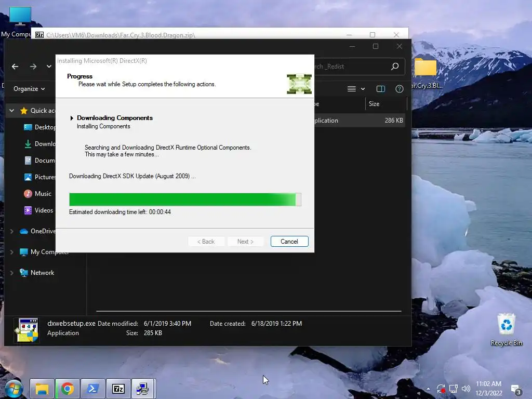Open the Organize menu
Screen dimensions: 532x399
(x=29, y=89)
